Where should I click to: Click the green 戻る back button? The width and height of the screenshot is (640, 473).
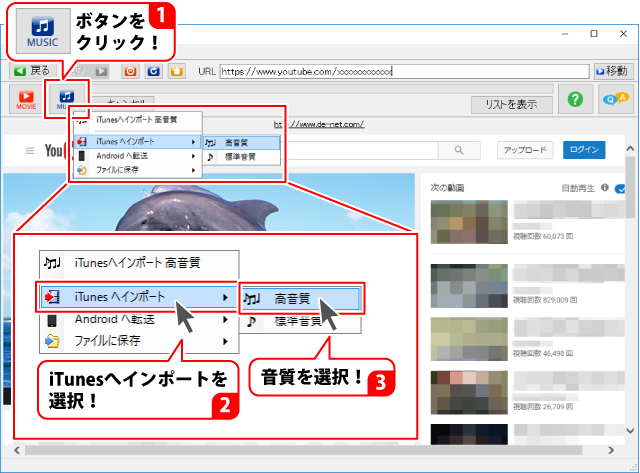[x=32, y=71]
